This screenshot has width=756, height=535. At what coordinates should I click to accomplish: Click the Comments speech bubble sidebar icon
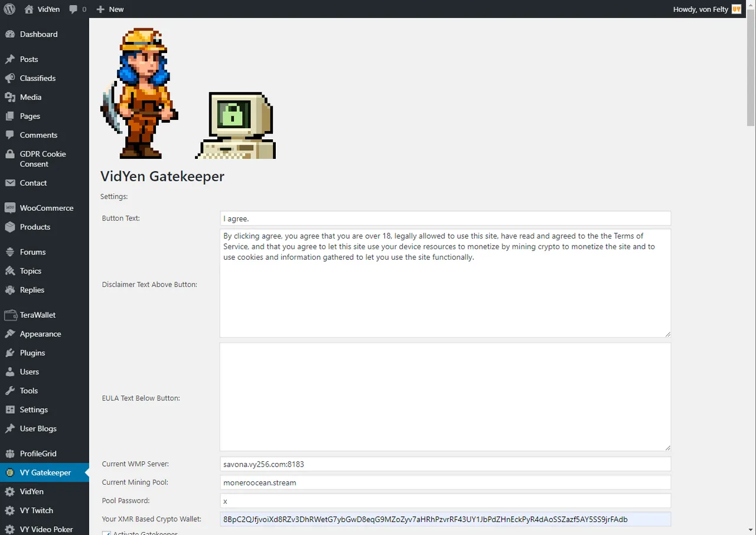click(9, 135)
